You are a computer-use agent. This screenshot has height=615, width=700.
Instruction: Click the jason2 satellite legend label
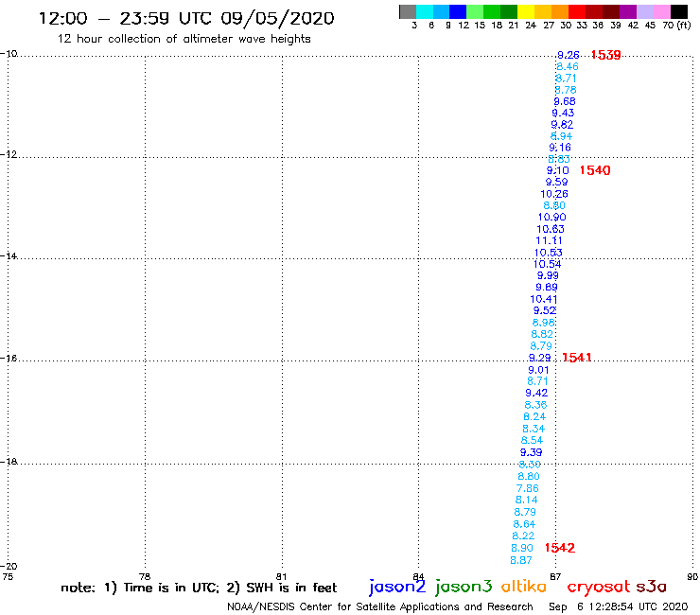[x=397, y=587]
